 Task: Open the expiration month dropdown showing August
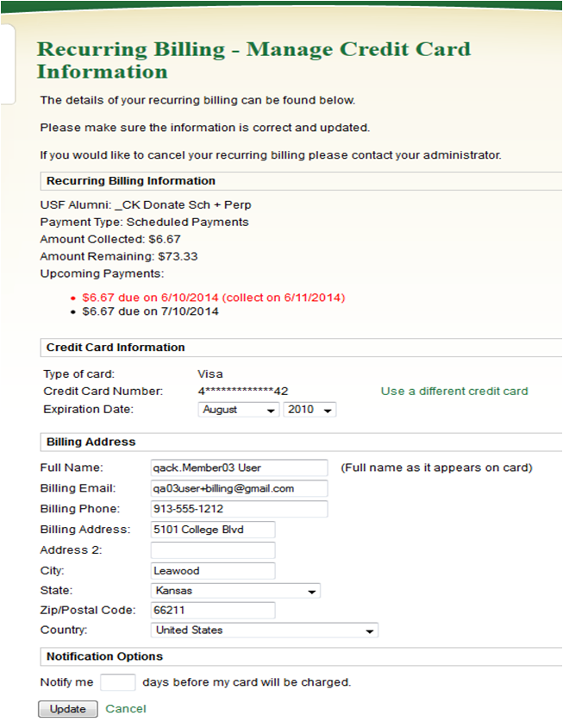click(239, 410)
